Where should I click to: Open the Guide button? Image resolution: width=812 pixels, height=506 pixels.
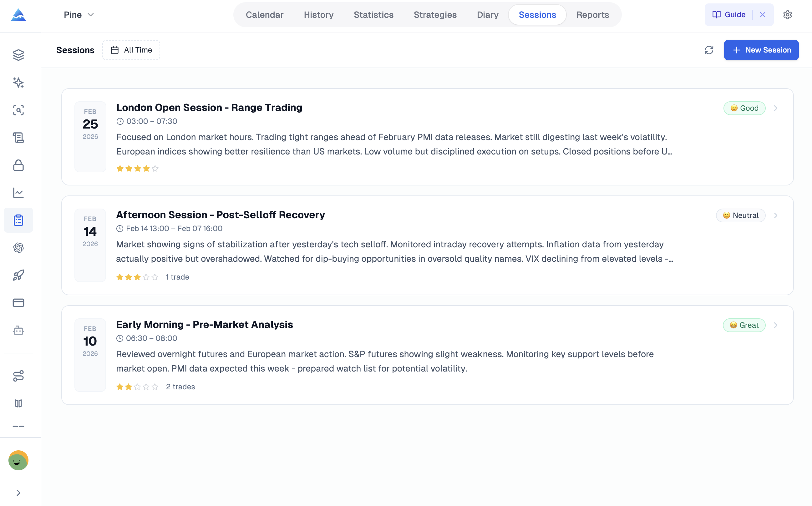click(x=729, y=15)
